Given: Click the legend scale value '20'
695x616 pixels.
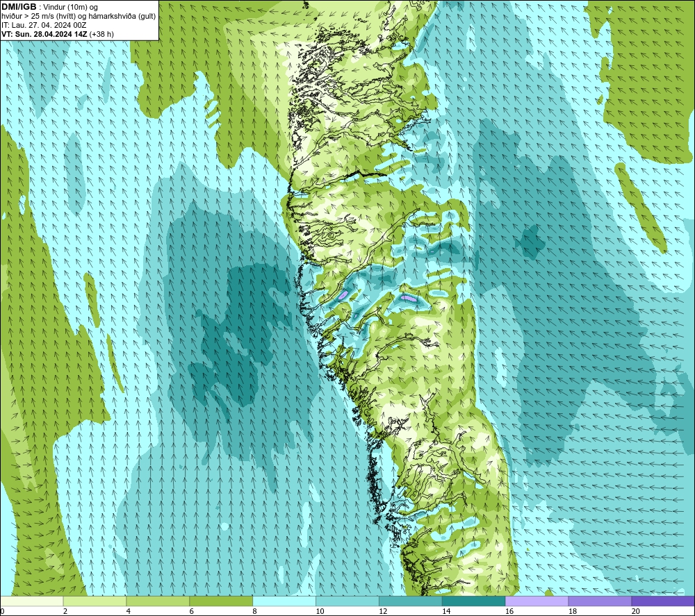Looking at the screenshot, I should tap(636, 611).
